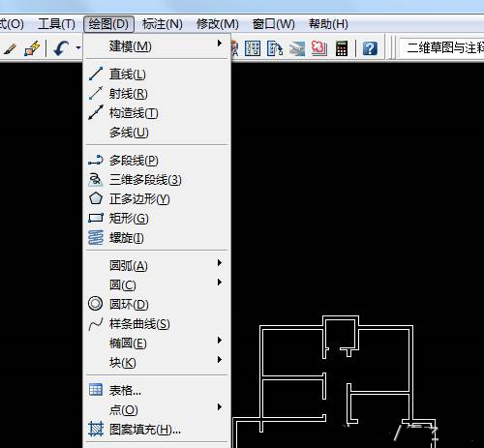The image size is (484, 448).
Task: Open the 图案填充(H) hatch dialog
Action: pos(157,430)
